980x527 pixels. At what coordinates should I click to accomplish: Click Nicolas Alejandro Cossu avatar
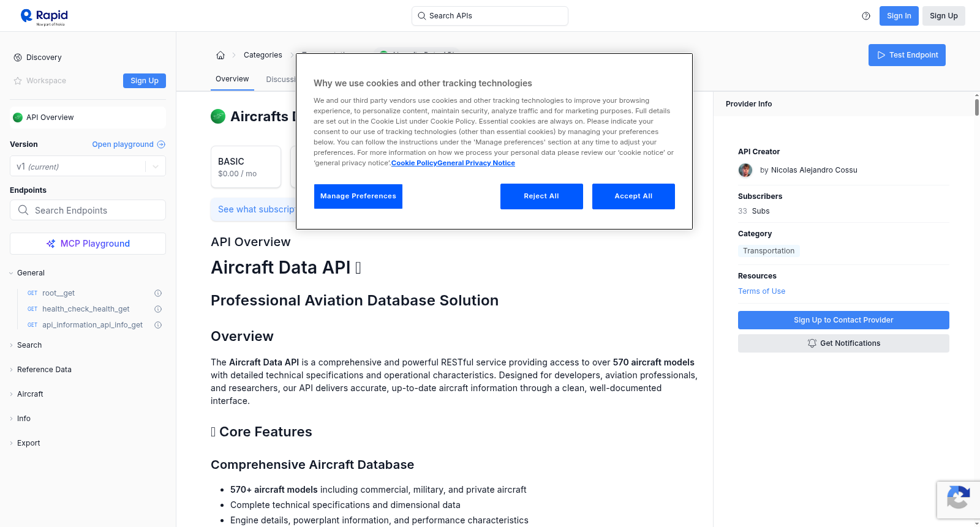click(745, 170)
